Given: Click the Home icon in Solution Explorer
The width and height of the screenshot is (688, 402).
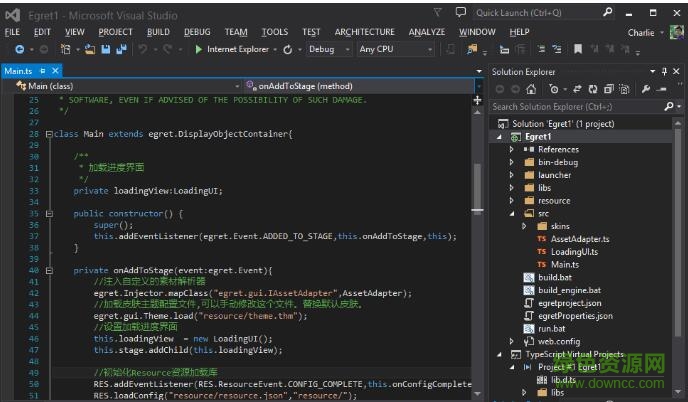Looking at the screenshot, I should coord(533,89).
